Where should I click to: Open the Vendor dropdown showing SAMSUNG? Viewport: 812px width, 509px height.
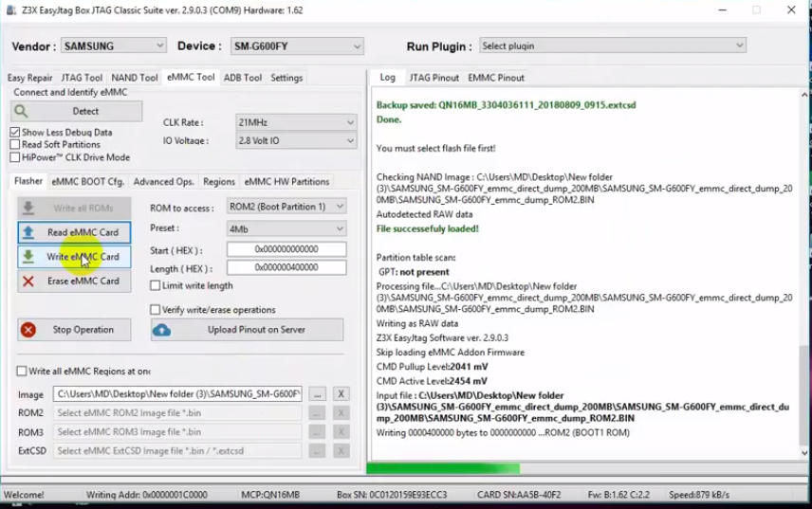114,46
